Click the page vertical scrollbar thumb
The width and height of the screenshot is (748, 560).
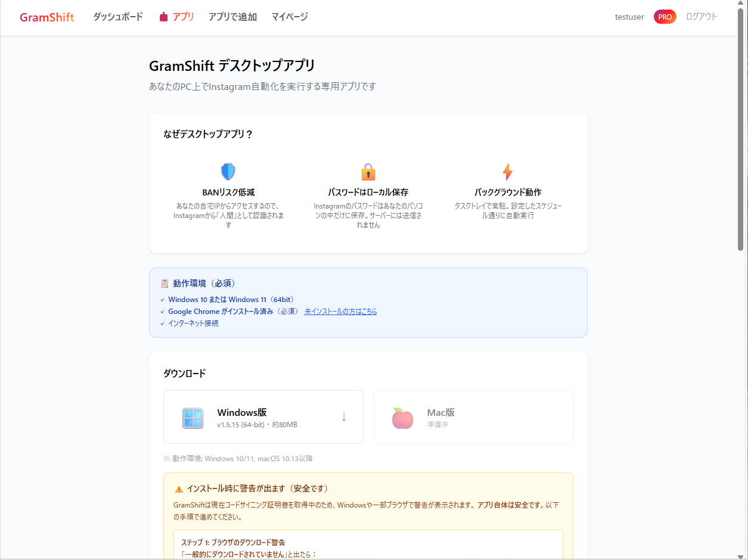click(741, 128)
